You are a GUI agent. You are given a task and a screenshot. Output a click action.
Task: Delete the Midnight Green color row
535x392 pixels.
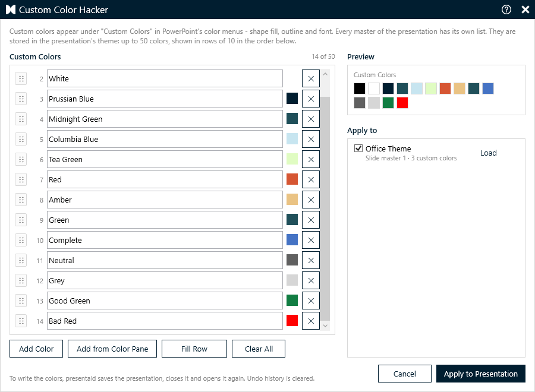[311, 119]
